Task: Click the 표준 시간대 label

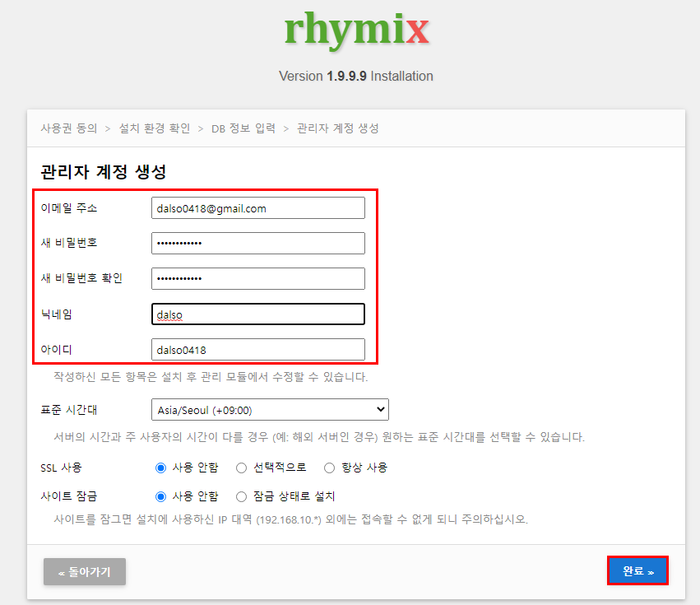Action: 69,410
